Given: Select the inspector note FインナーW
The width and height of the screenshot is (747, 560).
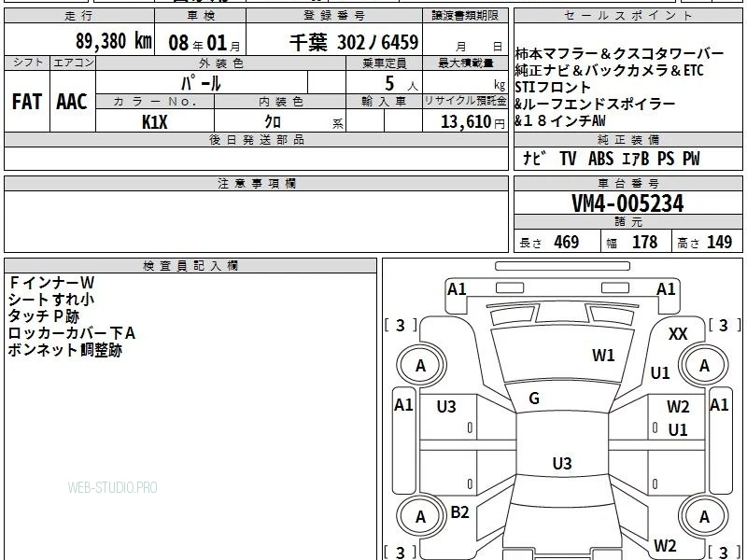Looking at the screenshot, I should tap(51, 283).
